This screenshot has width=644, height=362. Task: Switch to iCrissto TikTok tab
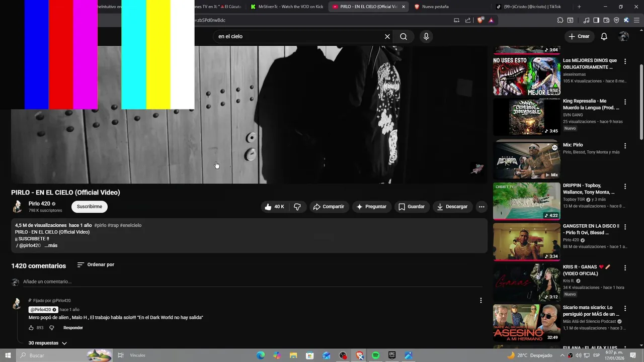point(532,7)
